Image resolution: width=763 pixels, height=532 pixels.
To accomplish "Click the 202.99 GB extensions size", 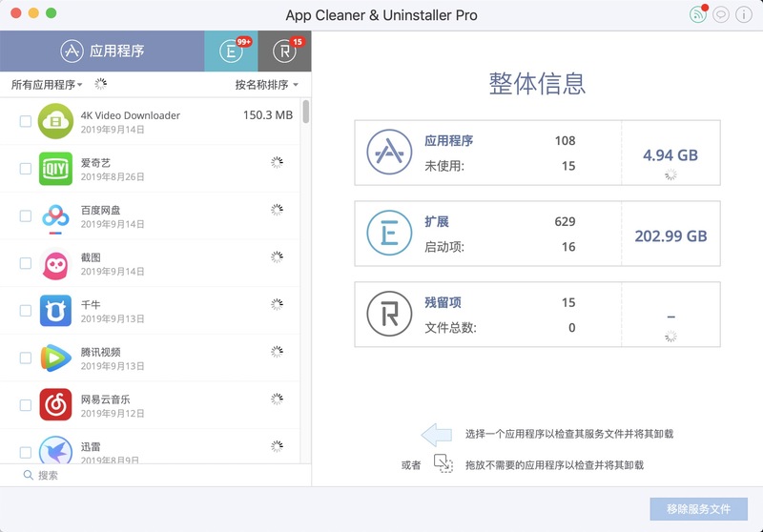I will point(670,236).
